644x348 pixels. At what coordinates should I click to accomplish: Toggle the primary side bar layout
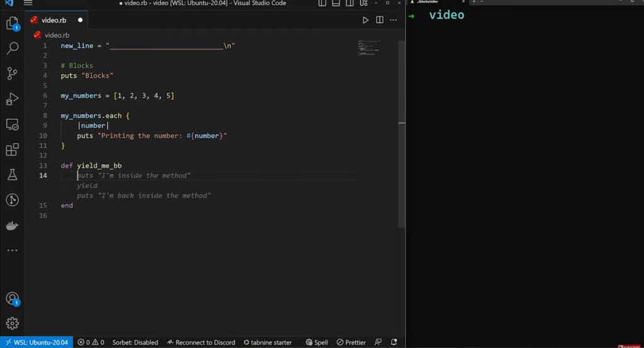pos(323,3)
